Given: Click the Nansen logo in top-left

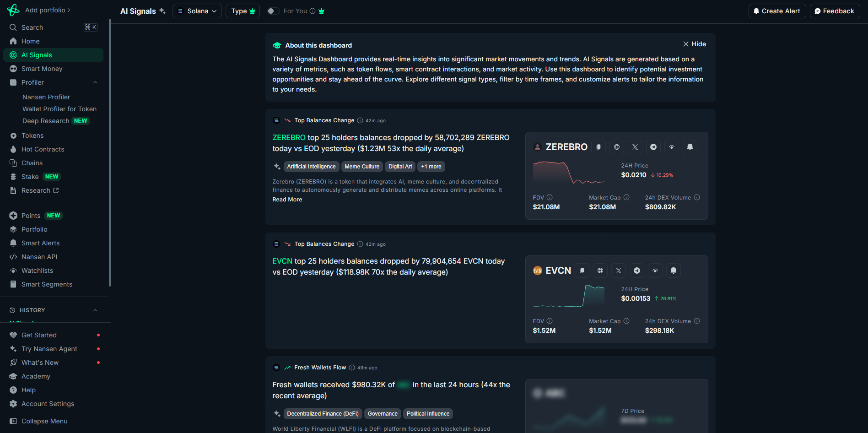Looking at the screenshot, I should click(x=13, y=10).
